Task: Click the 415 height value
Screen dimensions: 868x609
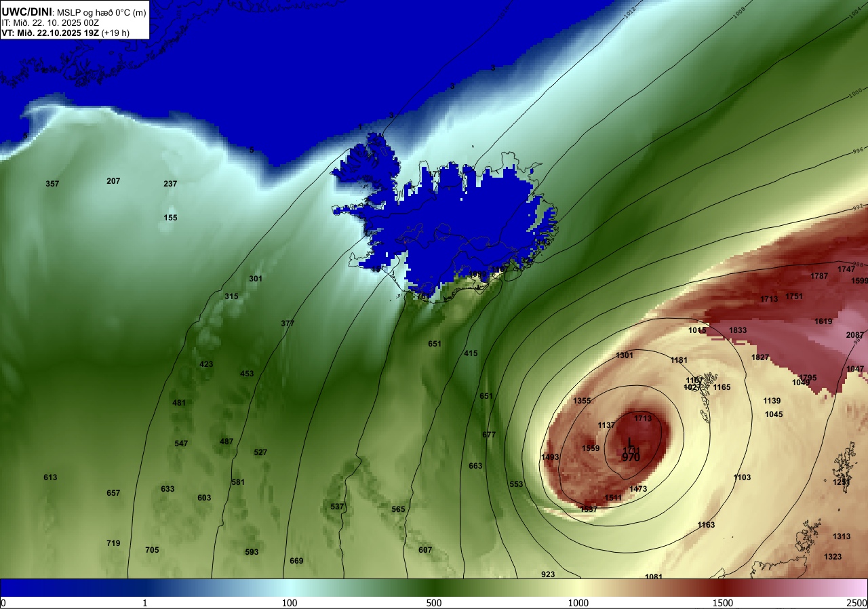Action: click(x=471, y=353)
